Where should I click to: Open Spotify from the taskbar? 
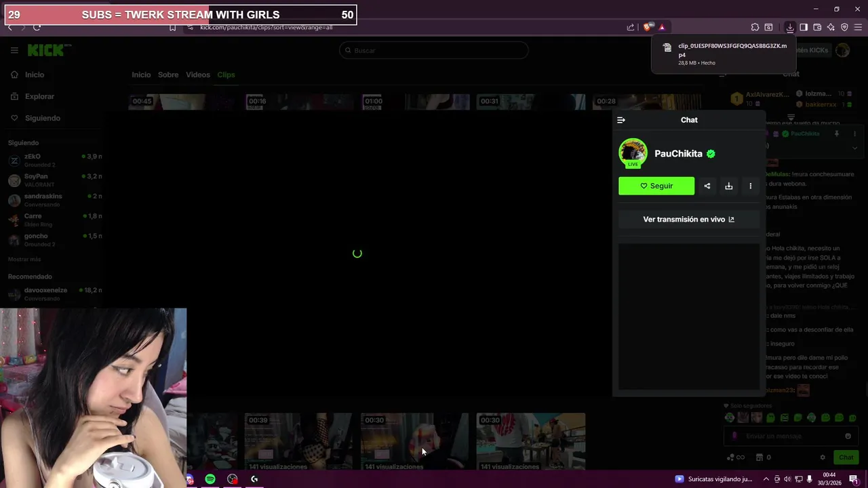(x=210, y=479)
